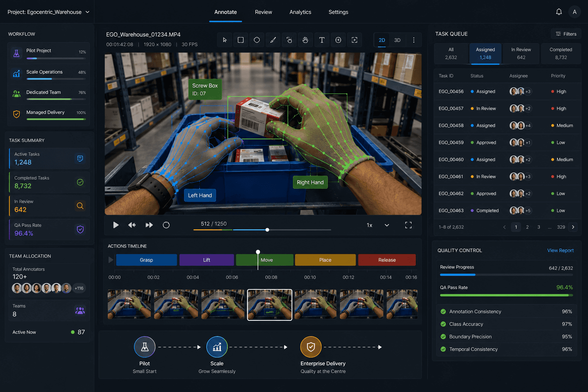Fast forward the video
Viewport: 588px width, 392px height.
[x=149, y=225]
